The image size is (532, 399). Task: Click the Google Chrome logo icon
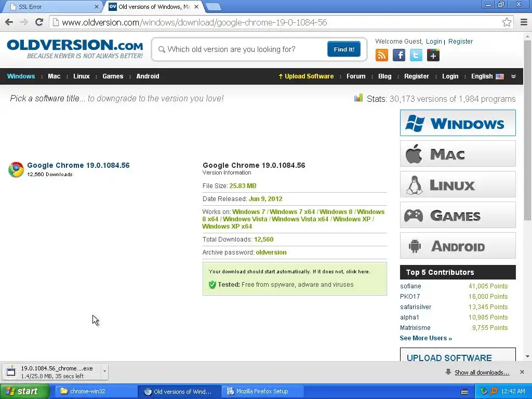16,169
